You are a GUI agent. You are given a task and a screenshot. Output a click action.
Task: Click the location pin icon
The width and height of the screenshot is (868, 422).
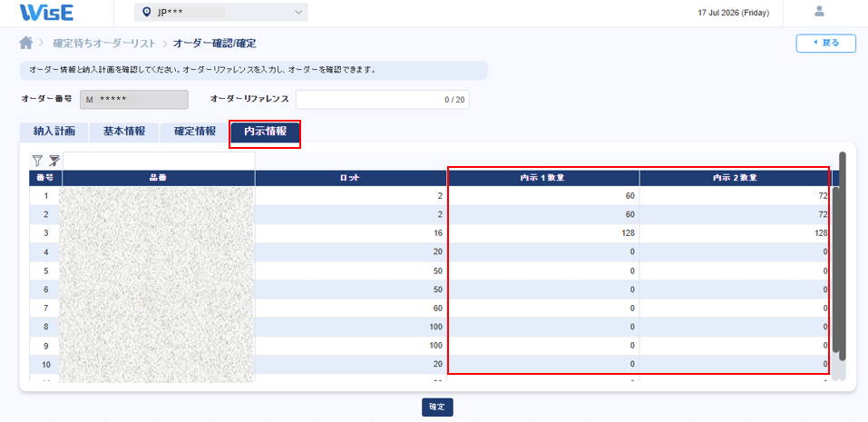pos(146,12)
